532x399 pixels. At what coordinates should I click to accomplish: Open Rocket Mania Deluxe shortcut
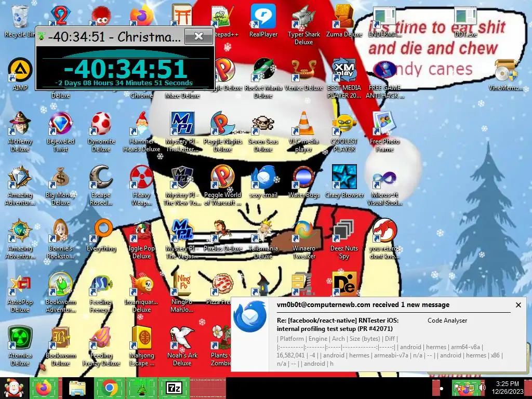[x=263, y=70]
